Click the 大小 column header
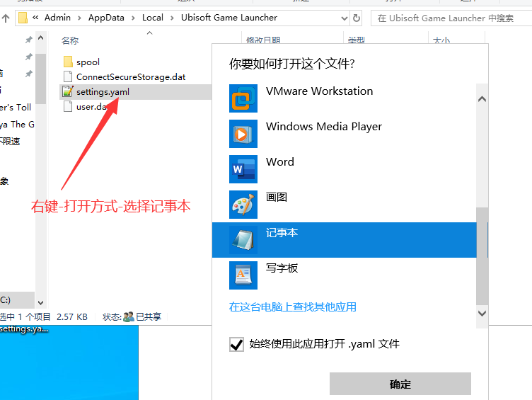This screenshot has height=400, width=532. (441, 40)
